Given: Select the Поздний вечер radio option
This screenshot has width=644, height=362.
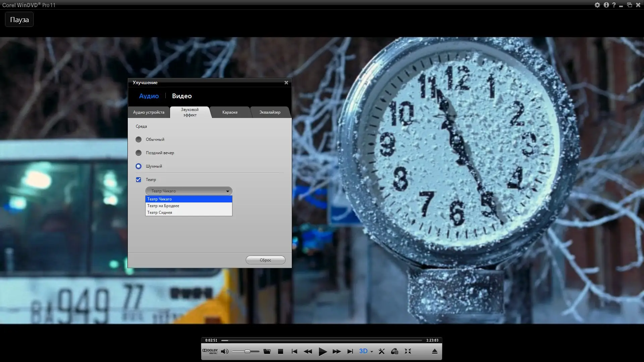Looking at the screenshot, I should click(139, 153).
